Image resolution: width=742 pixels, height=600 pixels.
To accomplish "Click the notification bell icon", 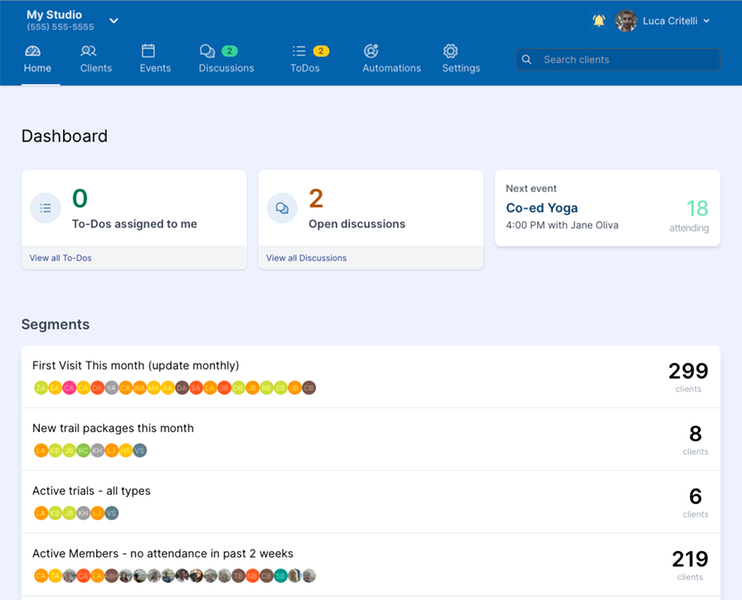I will coord(598,20).
